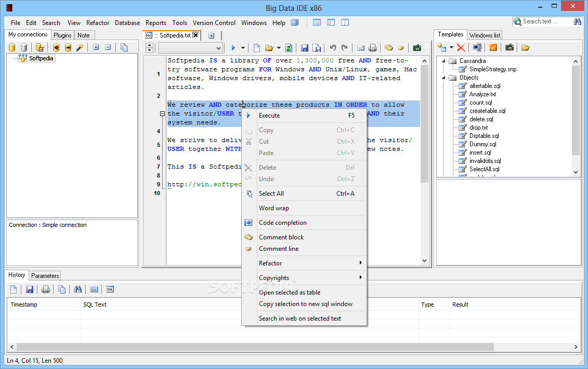This screenshot has width=588, height=369.
Task: Click the camera snapshot icon in editor toolbar
Action: pyautogui.click(x=416, y=48)
